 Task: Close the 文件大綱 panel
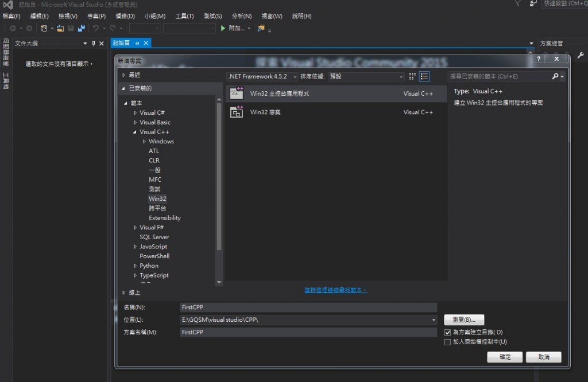(x=101, y=44)
